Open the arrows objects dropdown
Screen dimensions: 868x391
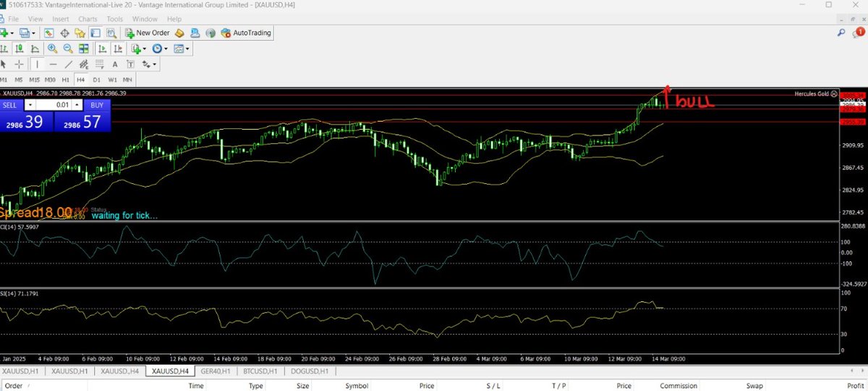pyautogui.click(x=150, y=64)
